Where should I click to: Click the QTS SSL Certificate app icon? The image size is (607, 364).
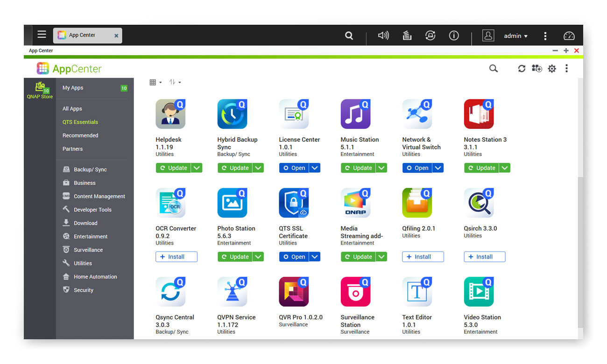[294, 203]
